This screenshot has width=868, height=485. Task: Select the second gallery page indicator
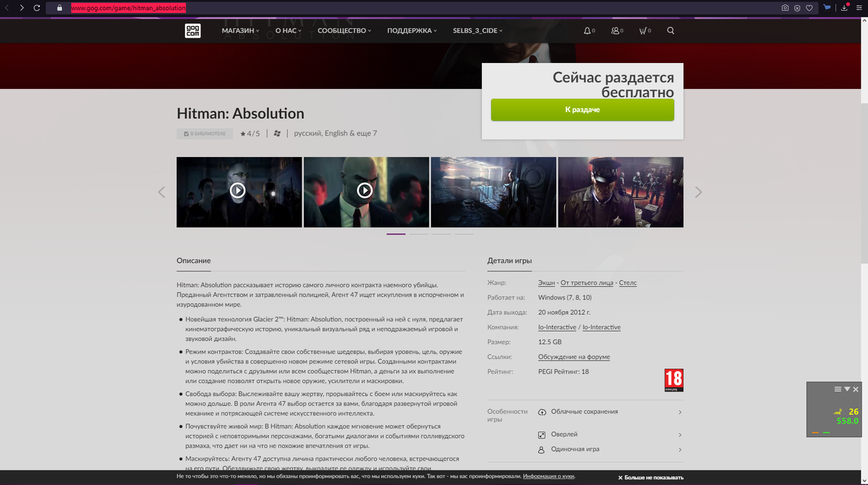pos(419,234)
